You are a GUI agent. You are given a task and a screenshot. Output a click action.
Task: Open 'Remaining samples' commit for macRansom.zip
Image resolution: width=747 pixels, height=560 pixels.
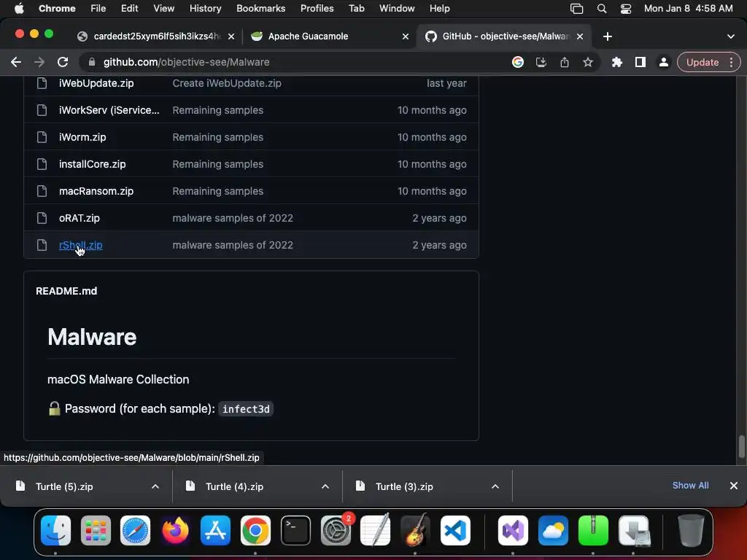217,191
